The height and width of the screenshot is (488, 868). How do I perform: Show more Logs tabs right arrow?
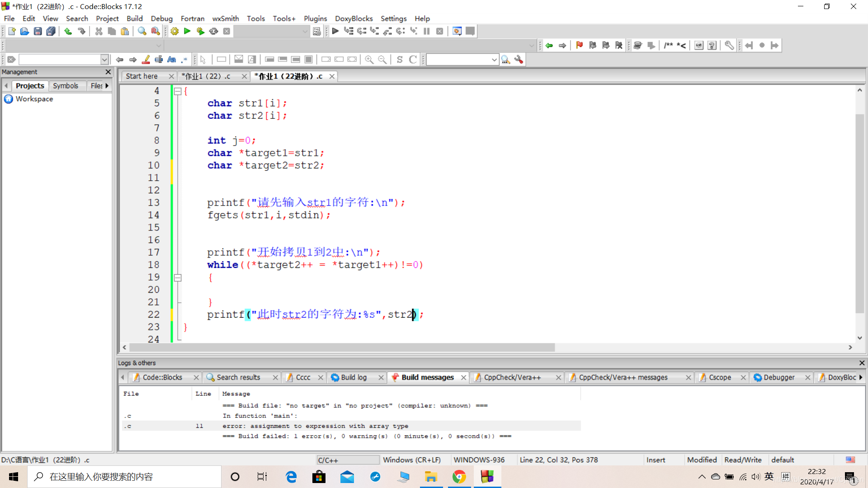click(861, 377)
